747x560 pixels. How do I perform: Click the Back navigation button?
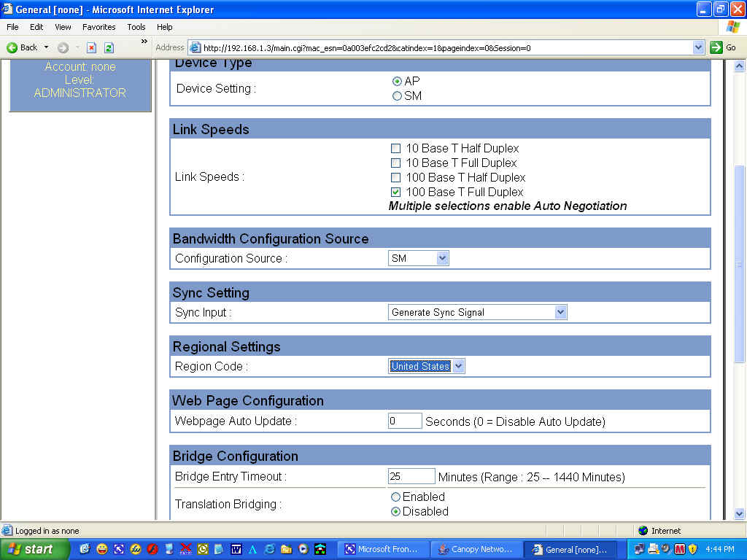22,47
